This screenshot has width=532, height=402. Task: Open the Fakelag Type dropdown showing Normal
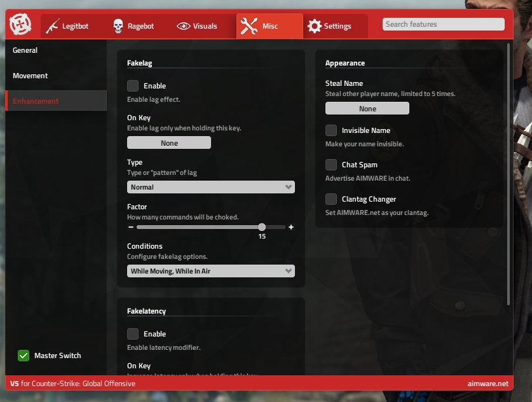pos(211,187)
